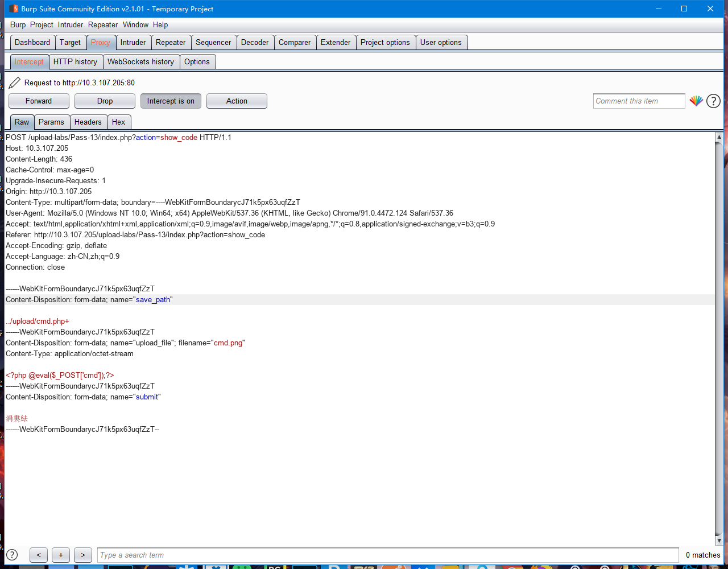Image resolution: width=728 pixels, height=569 pixels.
Task: Click the cmd.png filename value
Action: coord(228,343)
